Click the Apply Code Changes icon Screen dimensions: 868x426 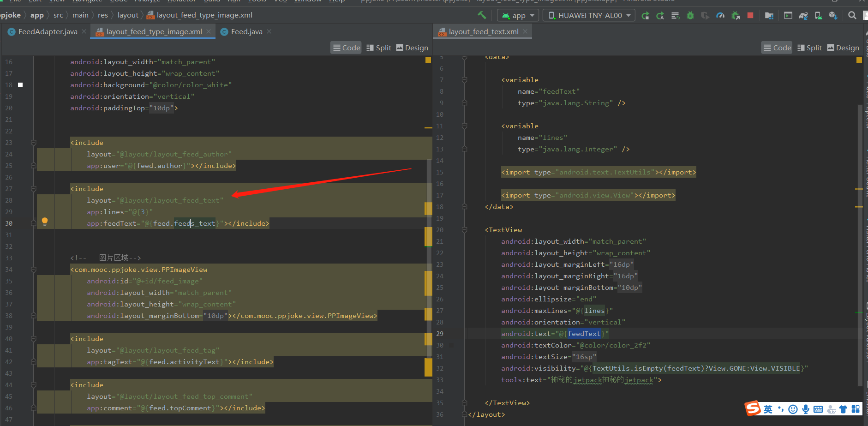tap(675, 16)
